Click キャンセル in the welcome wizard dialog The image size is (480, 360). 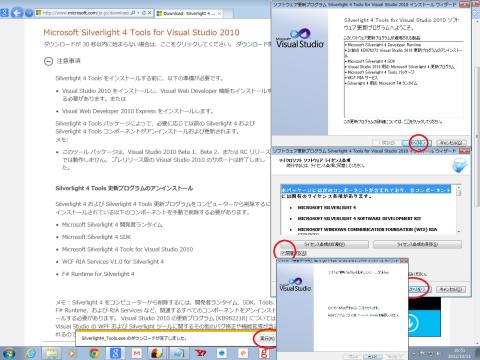point(451,143)
